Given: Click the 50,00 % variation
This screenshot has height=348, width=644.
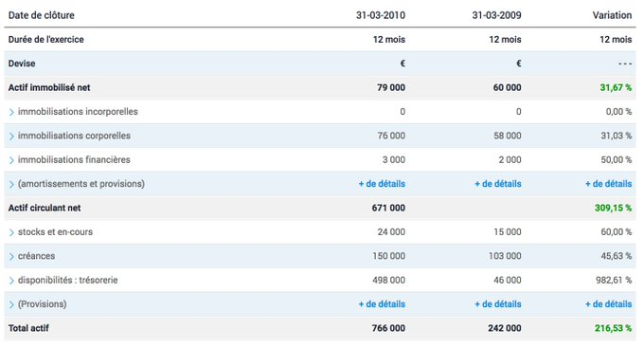Looking at the screenshot, I should [617, 159].
